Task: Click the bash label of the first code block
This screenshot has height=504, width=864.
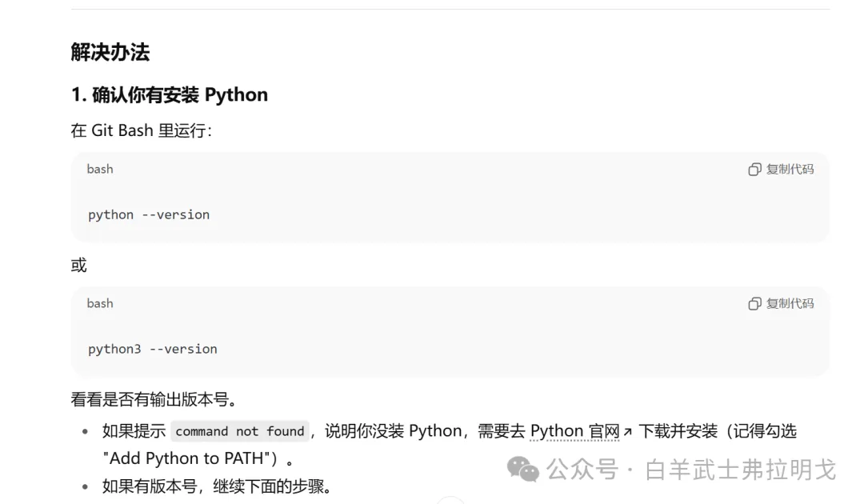Action: coord(100,169)
